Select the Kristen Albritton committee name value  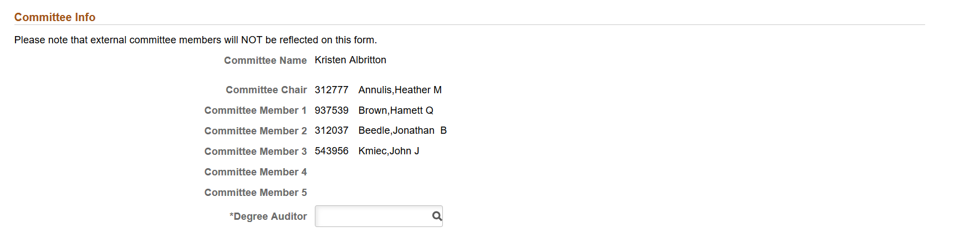(x=350, y=60)
